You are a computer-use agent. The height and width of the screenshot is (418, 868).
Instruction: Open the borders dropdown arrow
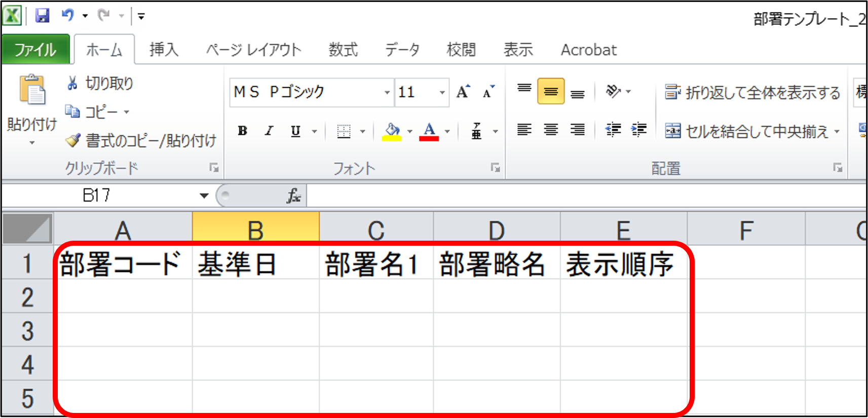click(x=363, y=132)
